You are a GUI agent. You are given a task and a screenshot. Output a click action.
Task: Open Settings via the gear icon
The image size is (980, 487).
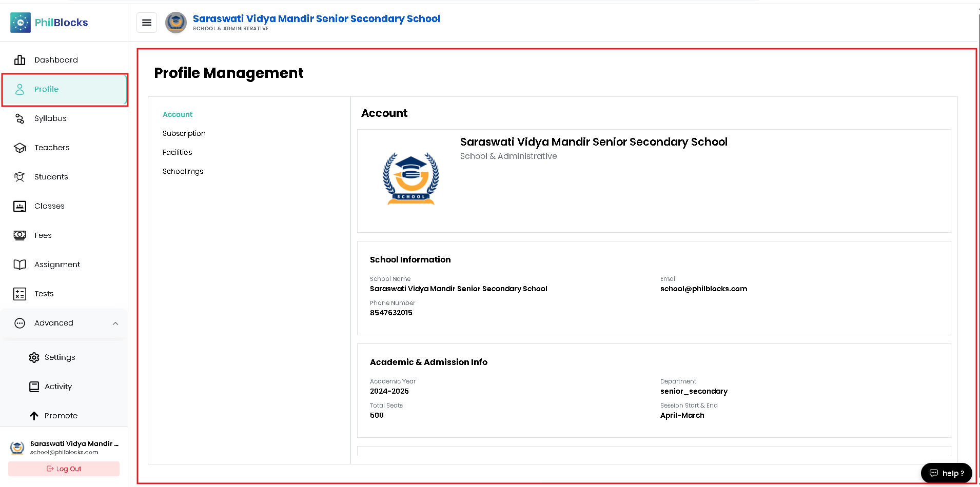(x=34, y=357)
